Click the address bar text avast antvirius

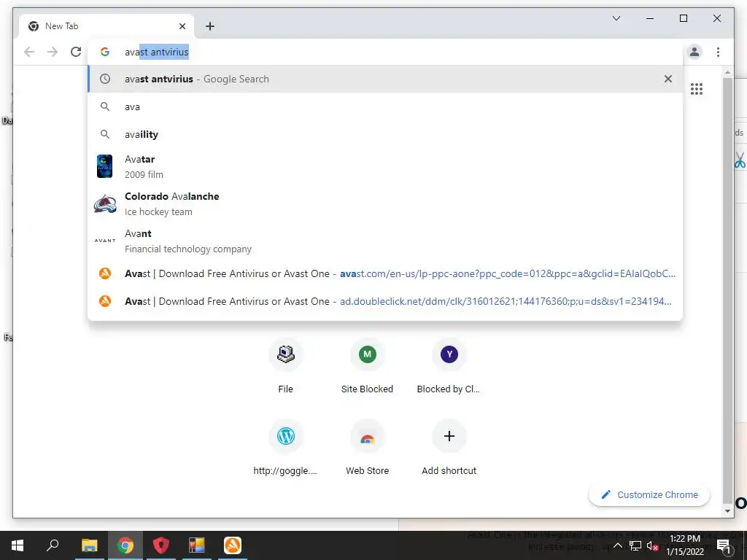[157, 52]
